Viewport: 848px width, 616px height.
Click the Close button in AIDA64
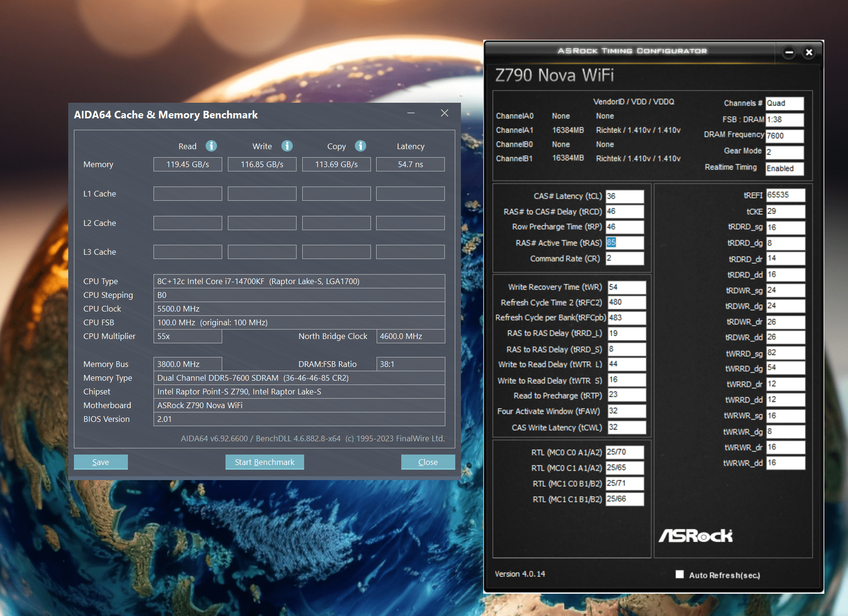click(428, 462)
